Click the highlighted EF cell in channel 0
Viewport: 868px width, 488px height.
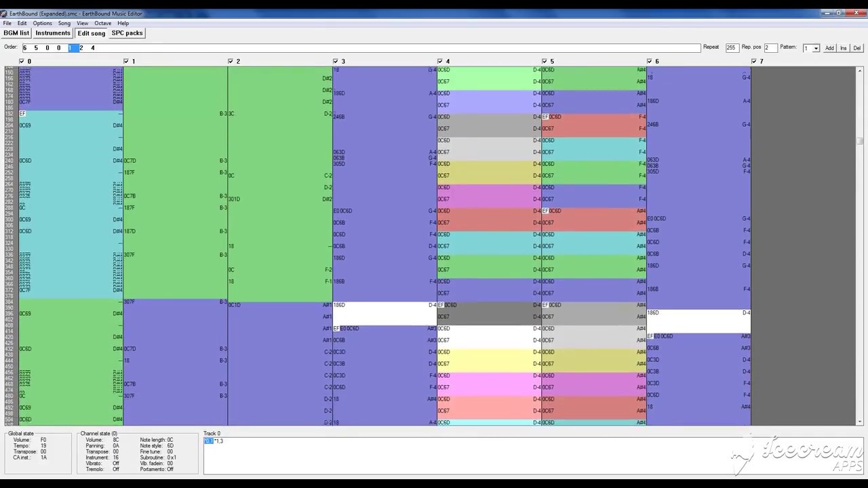22,114
